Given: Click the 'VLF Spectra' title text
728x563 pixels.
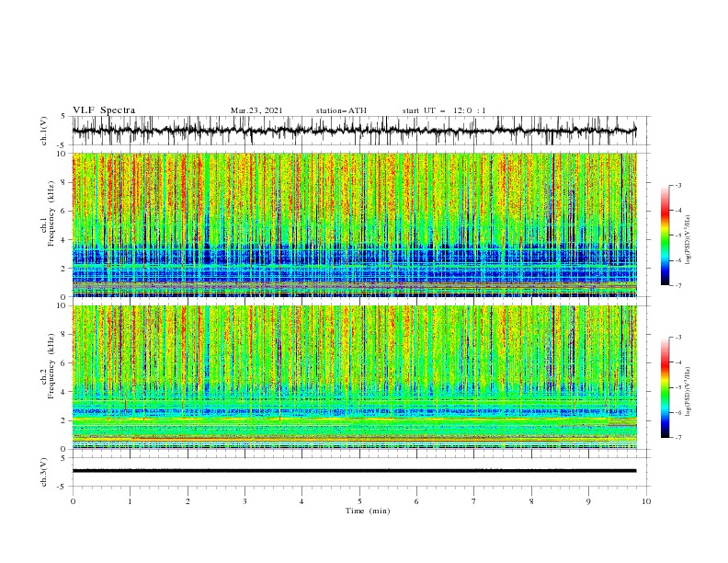Looking at the screenshot, I should click(x=104, y=110).
